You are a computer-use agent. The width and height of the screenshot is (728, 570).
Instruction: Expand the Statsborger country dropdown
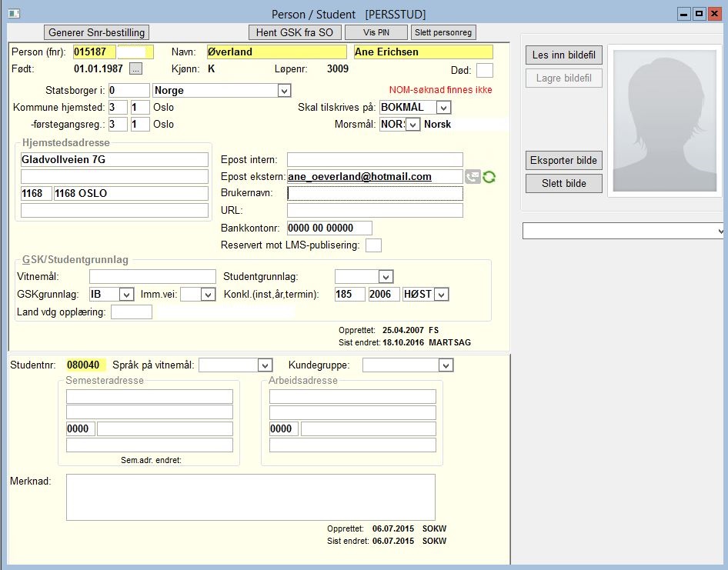(x=284, y=91)
